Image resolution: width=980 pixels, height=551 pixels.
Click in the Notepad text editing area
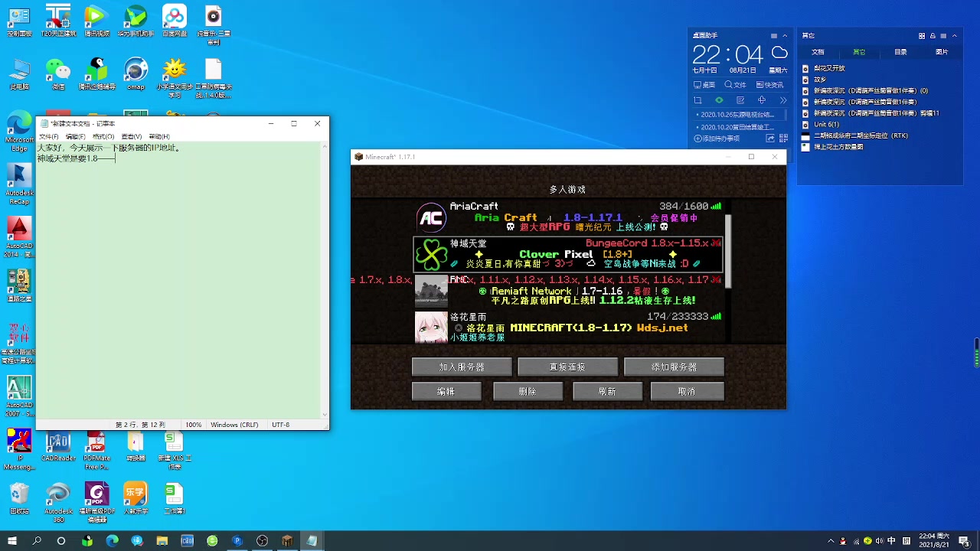[180, 279]
